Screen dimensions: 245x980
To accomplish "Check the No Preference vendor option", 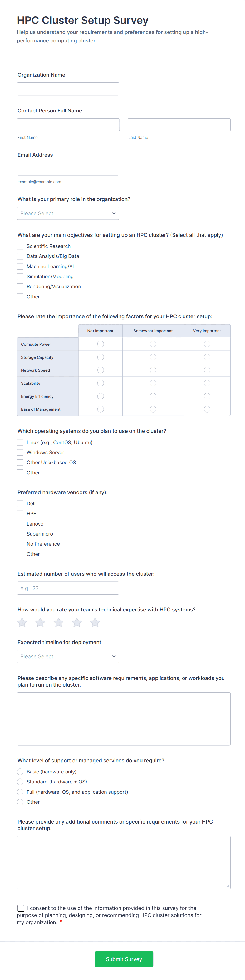I will pos(20,544).
